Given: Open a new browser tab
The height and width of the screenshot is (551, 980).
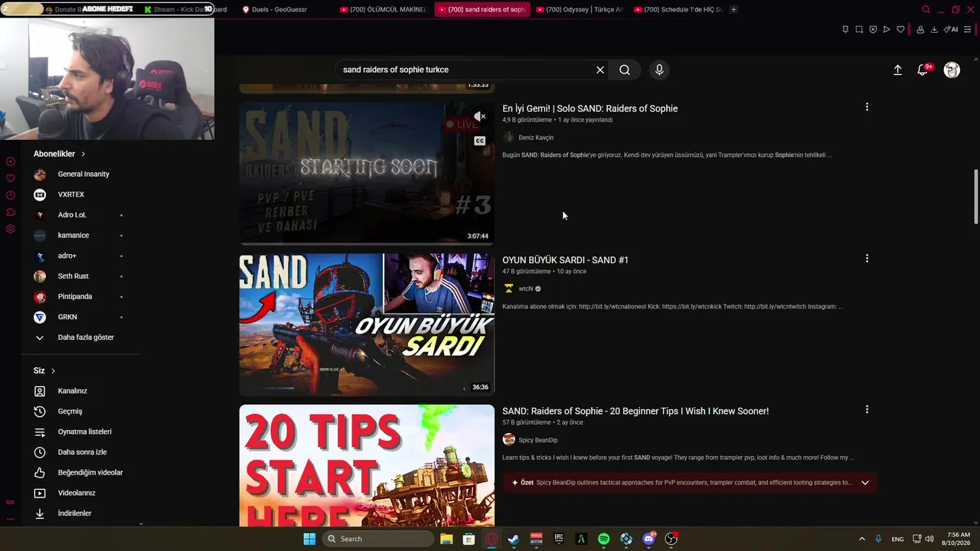Looking at the screenshot, I should tap(733, 9).
